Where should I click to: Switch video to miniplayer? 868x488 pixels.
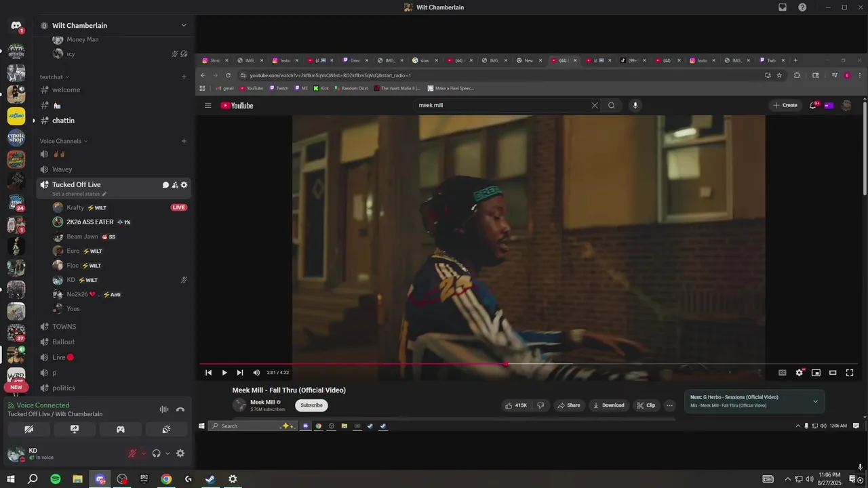tap(816, 373)
